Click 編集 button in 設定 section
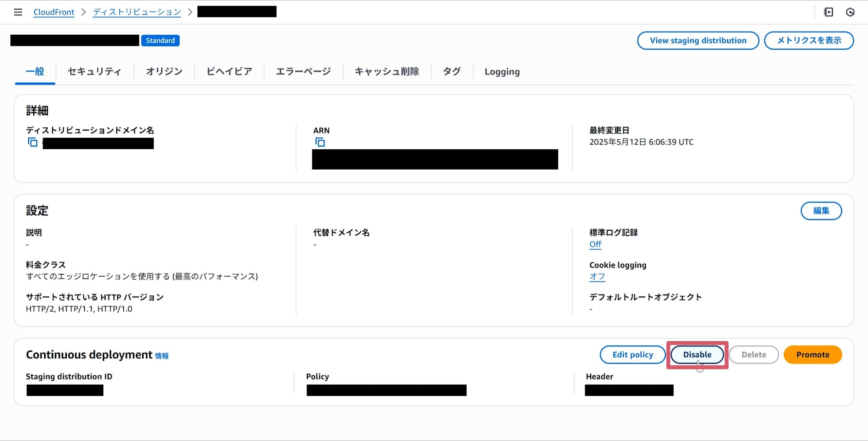The image size is (868, 441). tap(821, 211)
